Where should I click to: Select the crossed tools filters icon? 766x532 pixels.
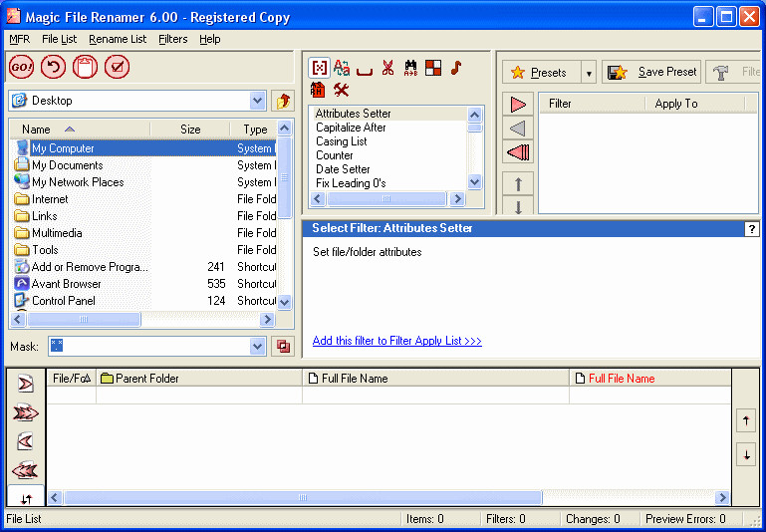pyautogui.click(x=341, y=90)
